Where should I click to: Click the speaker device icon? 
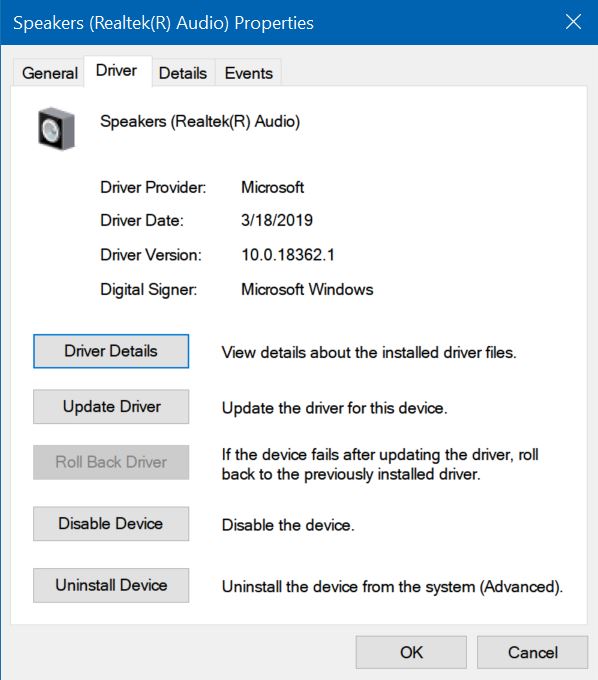tap(56, 129)
